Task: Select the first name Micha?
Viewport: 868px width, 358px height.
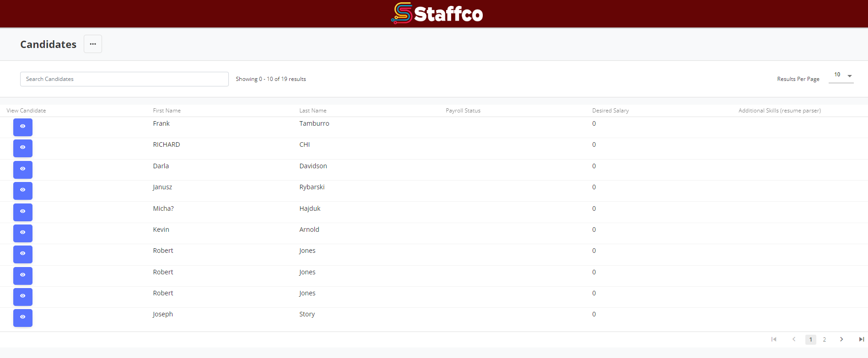Action: 163,208
